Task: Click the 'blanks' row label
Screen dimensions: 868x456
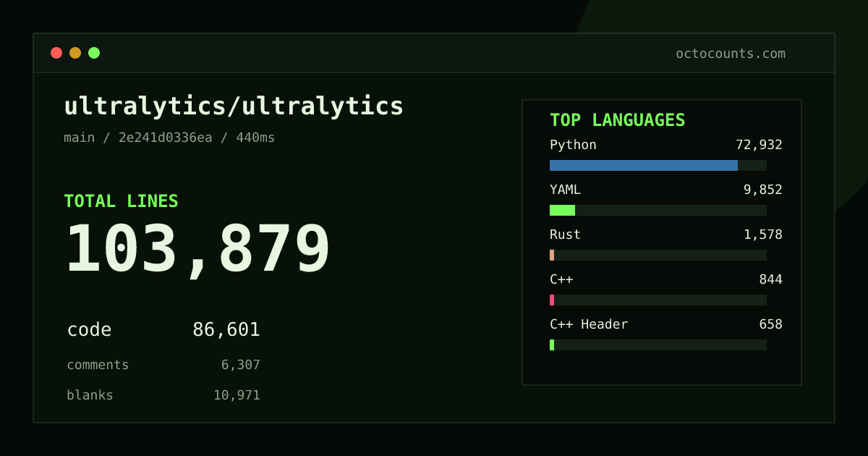Action: (90, 395)
